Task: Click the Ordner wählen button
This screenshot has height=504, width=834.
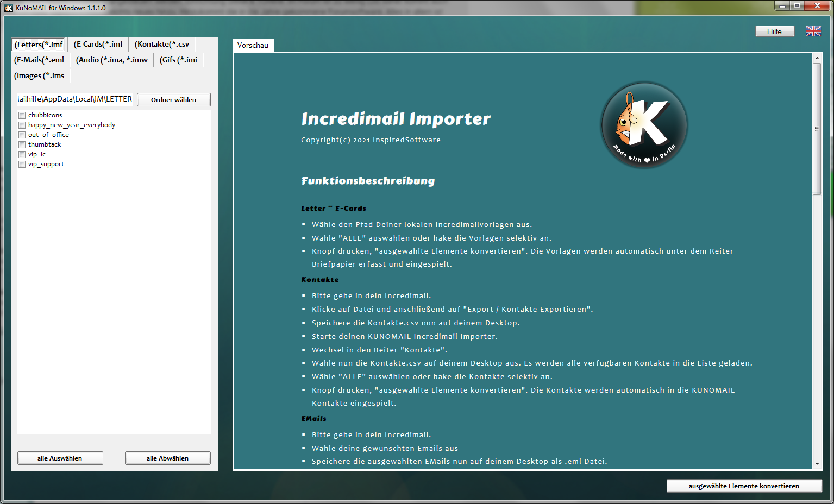Action: (174, 99)
